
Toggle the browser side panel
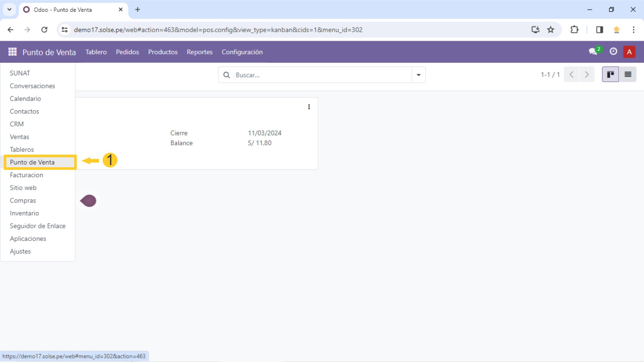coord(600,30)
